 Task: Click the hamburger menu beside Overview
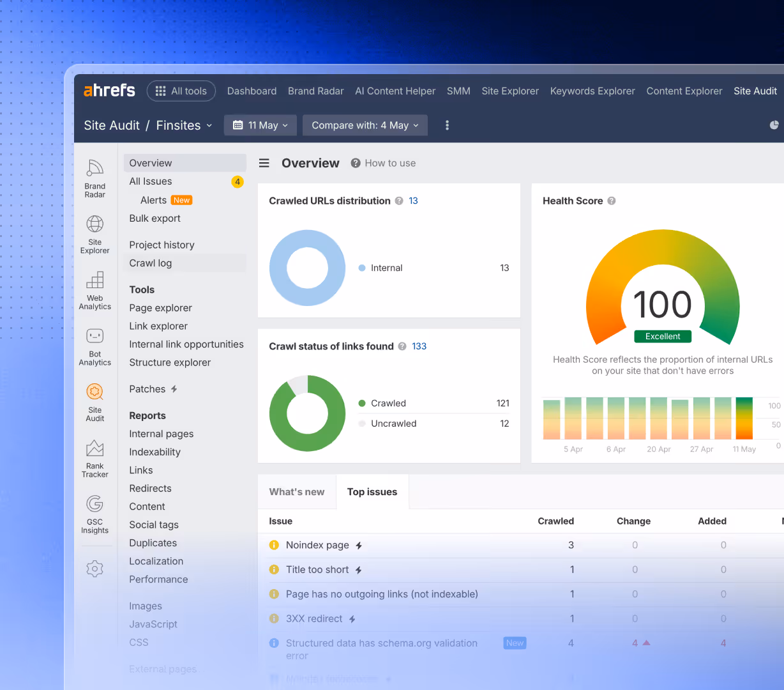click(x=264, y=163)
